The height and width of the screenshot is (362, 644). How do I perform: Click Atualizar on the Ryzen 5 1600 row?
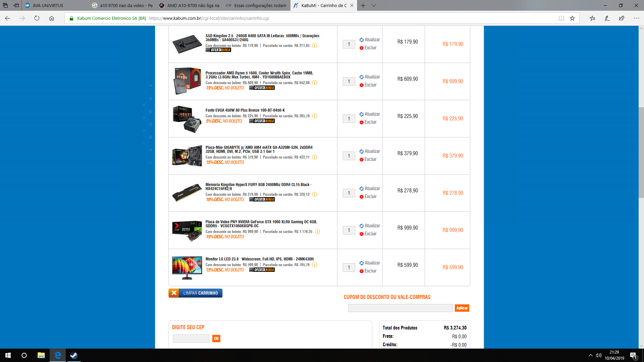click(x=370, y=77)
